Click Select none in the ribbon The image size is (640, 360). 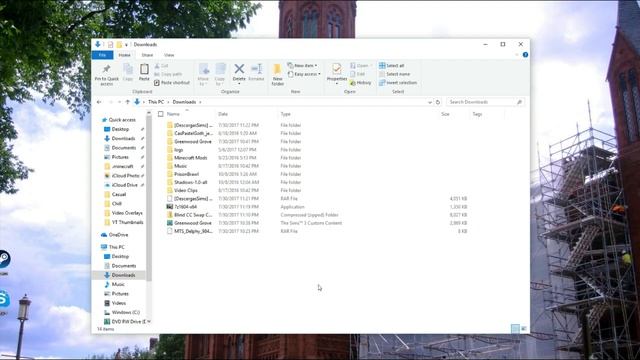pyautogui.click(x=394, y=74)
